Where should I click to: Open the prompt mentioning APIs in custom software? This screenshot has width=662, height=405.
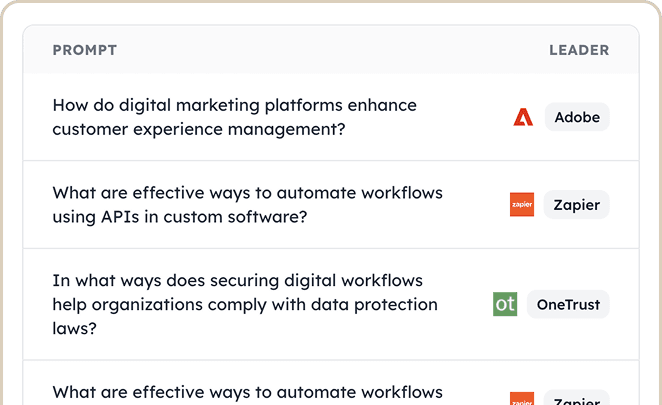pyautogui.click(x=247, y=204)
